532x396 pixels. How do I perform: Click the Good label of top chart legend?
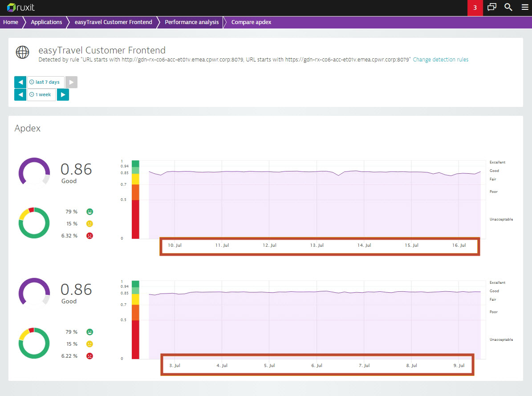494,171
